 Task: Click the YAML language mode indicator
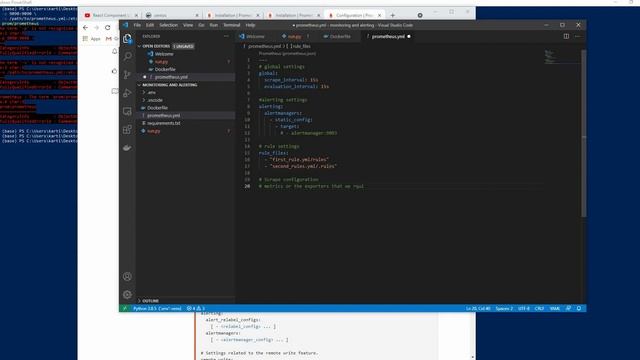(x=555, y=309)
